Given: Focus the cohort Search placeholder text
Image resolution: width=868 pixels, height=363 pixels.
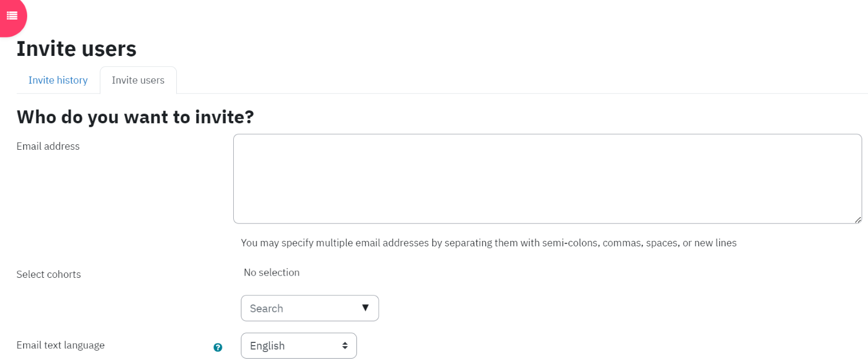Looking at the screenshot, I should (266, 308).
